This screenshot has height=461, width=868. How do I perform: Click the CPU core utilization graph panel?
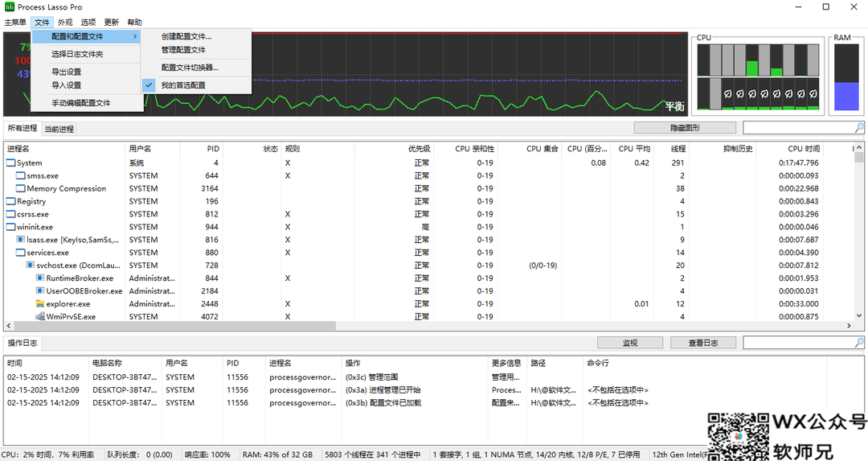[x=758, y=76]
